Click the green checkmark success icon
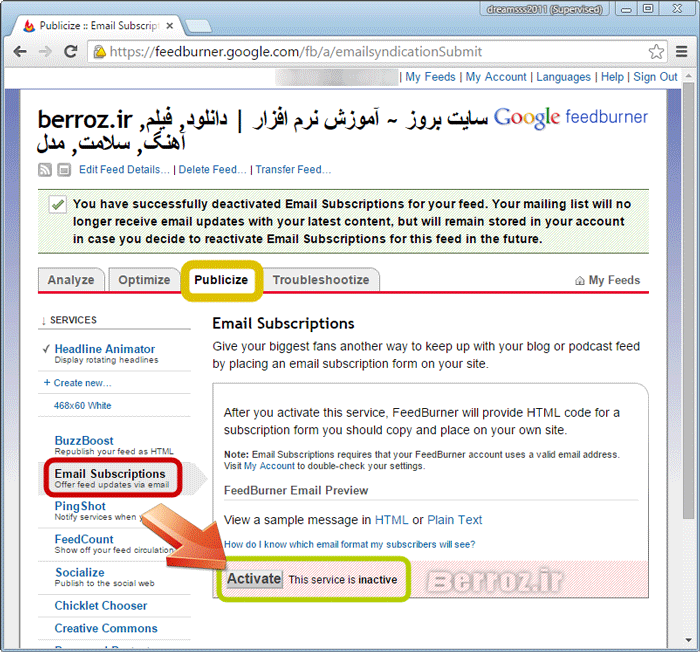 (x=58, y=205)
